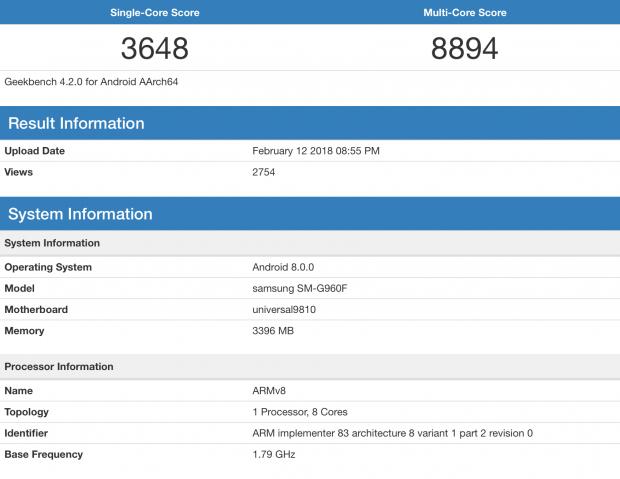Click the Base Frequency row label
Screen dimensions: 620x479
coord(43,454)
